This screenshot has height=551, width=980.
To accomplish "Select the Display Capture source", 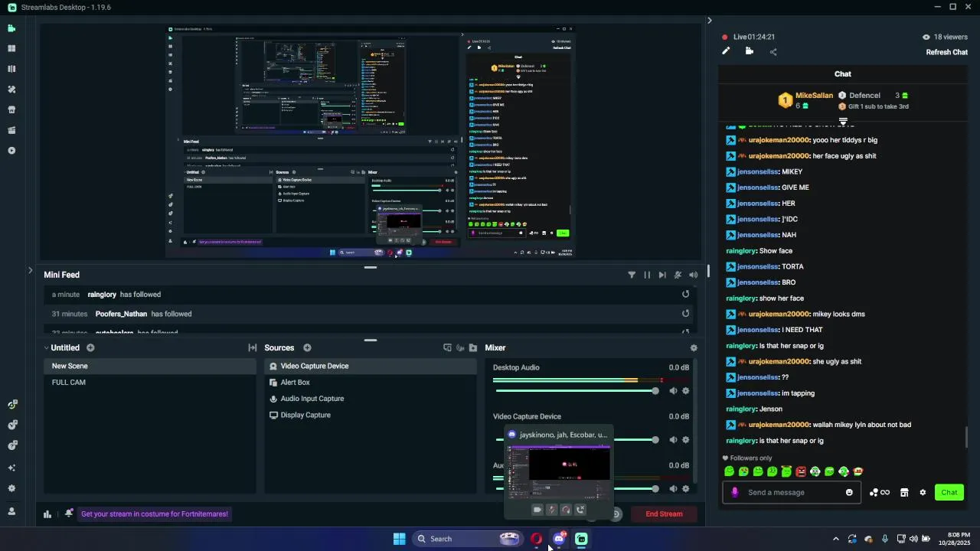I will (x=371, y=415).
